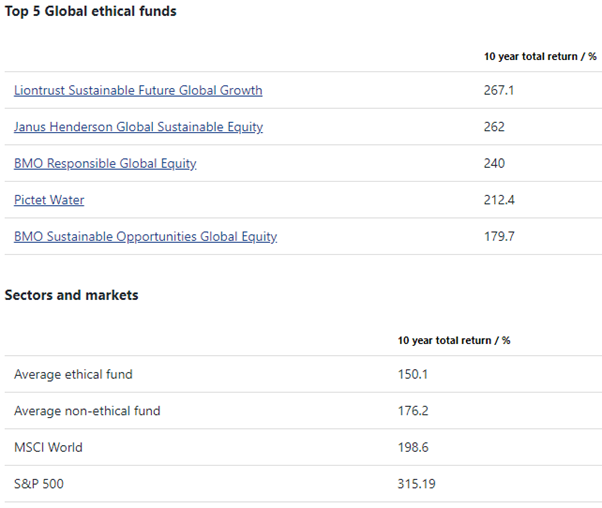Select the 'Top 5 Global ethical funds' heading
Viewport: 602px width, 508px height.
click(x=91, y=11)
